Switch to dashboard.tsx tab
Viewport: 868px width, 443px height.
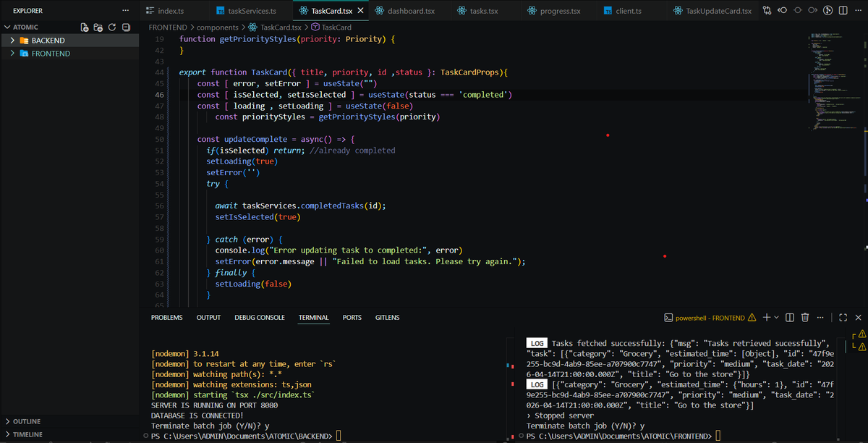tap(411, 11)
